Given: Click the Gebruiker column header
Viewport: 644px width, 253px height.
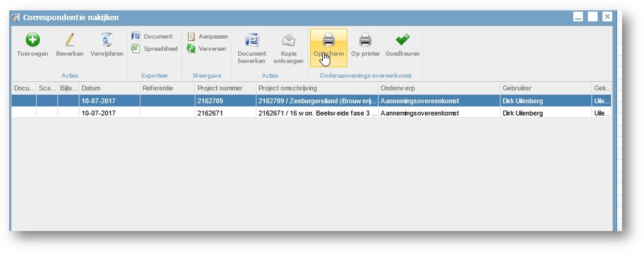Looking at the screenshot, I should [545, 89].
